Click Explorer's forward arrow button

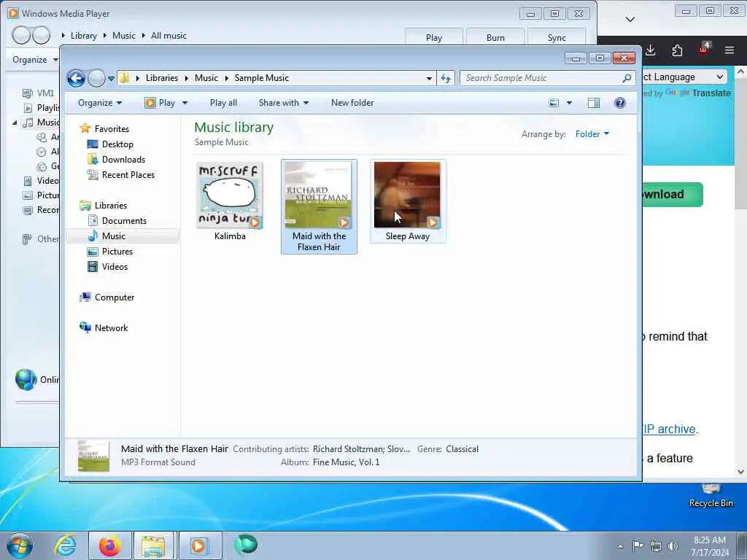[96, 78]
